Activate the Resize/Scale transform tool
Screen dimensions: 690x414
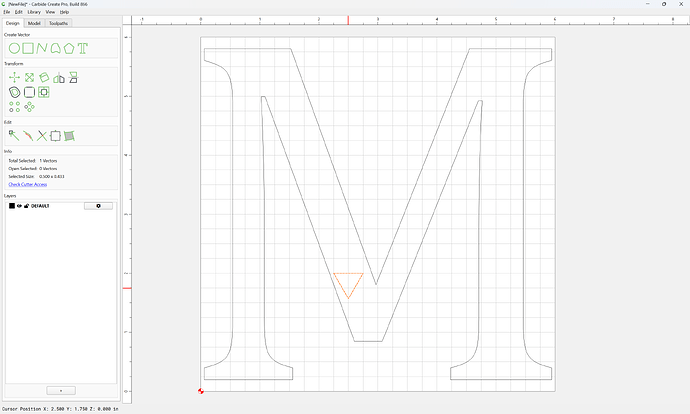[x=29, y=78]
